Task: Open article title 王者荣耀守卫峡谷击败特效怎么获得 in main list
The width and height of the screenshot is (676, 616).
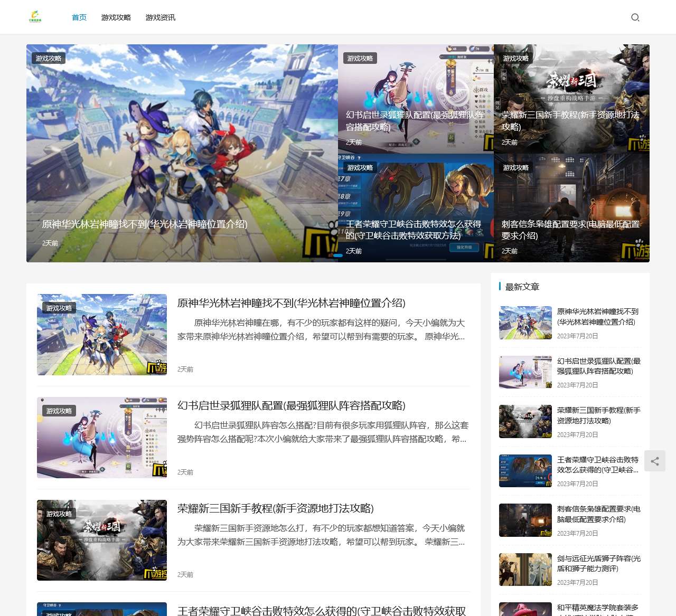Action: [x=322, y=611]
